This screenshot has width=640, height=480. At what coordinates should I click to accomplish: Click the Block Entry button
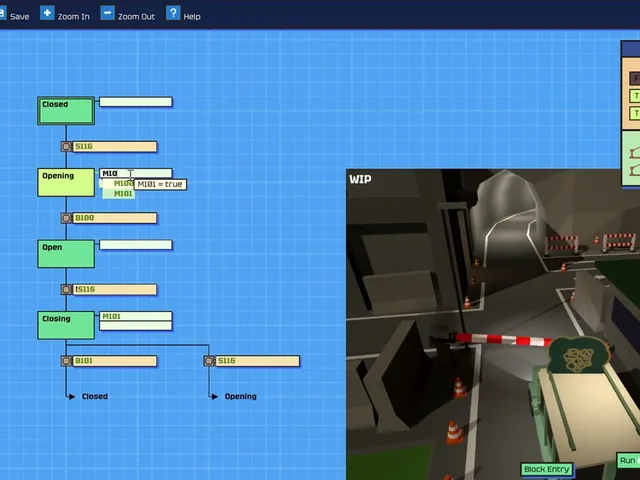pyautogui.click(x=547, y=469)
